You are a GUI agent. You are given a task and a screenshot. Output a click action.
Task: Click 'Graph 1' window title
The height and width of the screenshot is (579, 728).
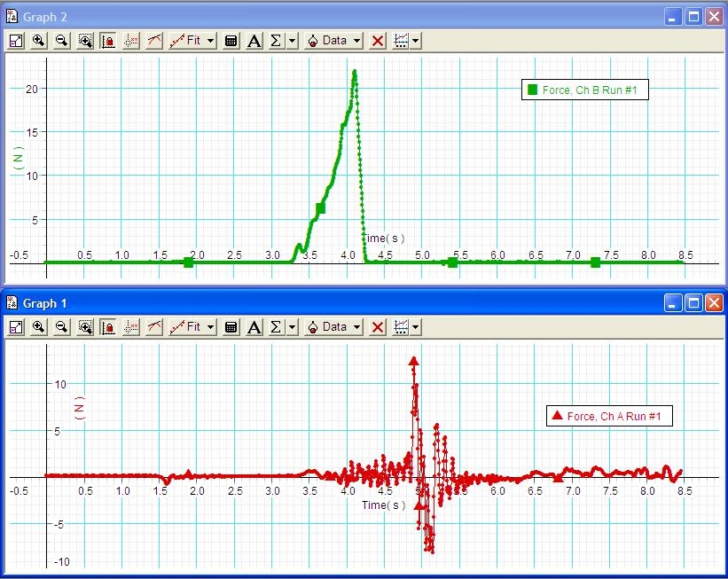[x=45, y=303]
